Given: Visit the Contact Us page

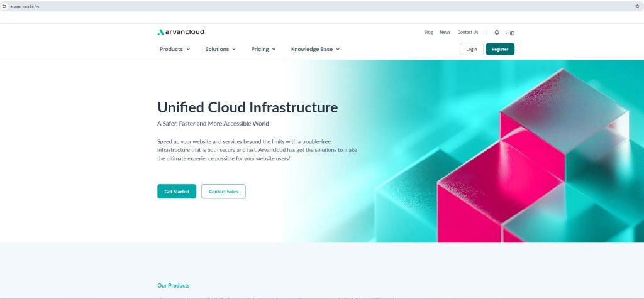Looking at the screenshot, I should pos(467,32).
